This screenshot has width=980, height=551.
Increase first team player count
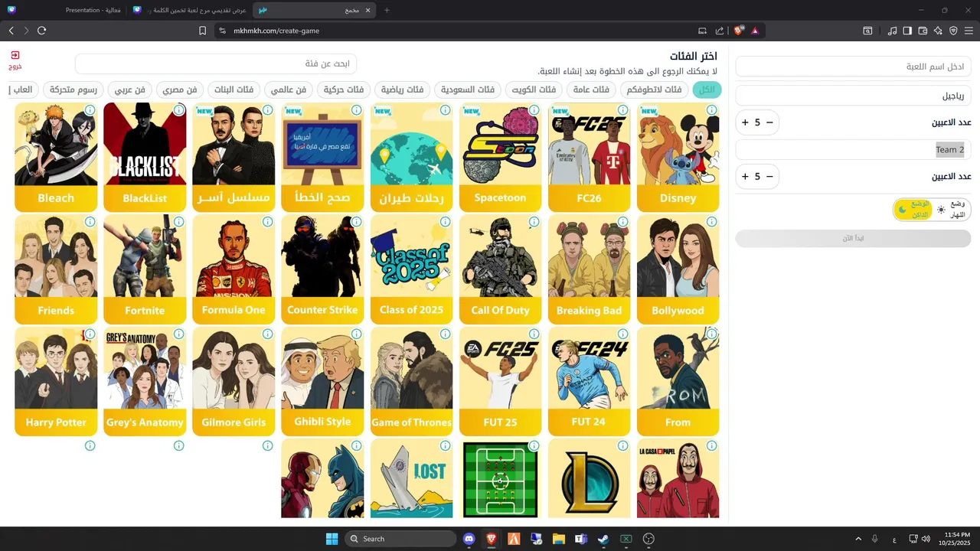click(745, 122)
